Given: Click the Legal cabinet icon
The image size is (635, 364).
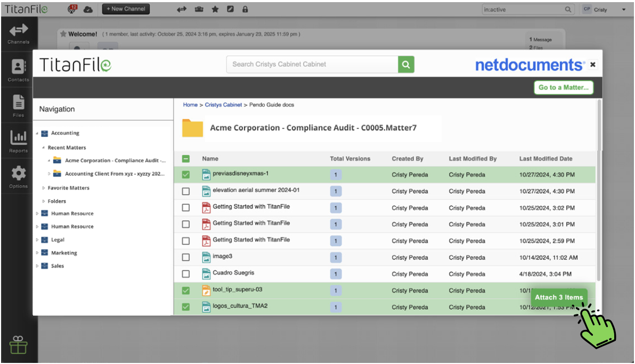Looking at the screenshot, I should 45,240.
